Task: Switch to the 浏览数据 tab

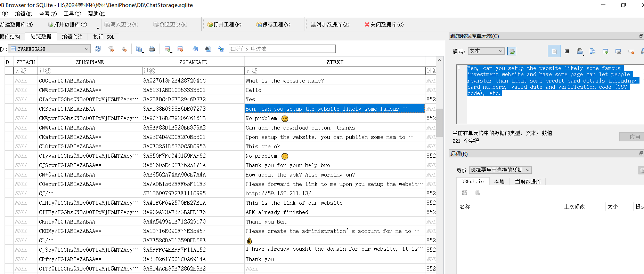Action: [x=41, y=36]
